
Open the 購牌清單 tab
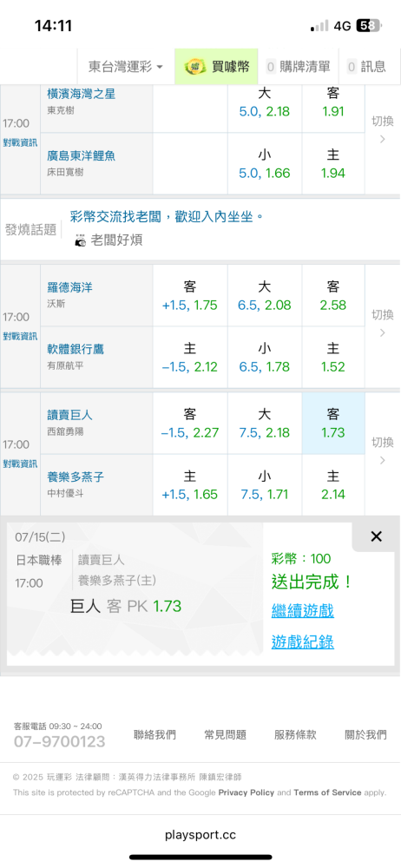pos(298,67)
